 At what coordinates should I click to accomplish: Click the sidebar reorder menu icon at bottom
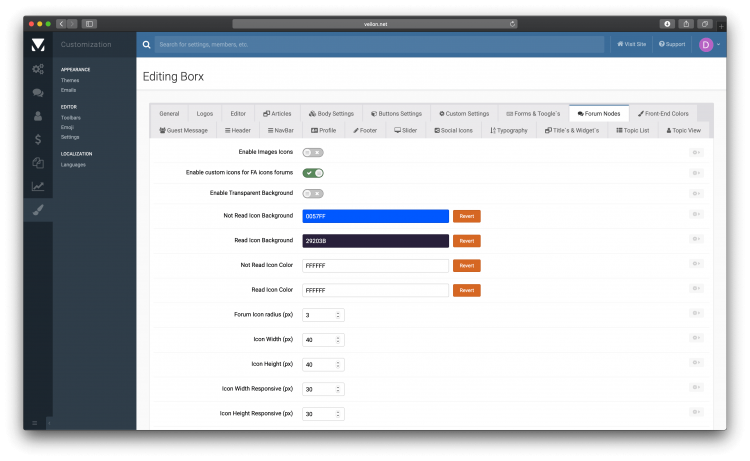[34, 423]
